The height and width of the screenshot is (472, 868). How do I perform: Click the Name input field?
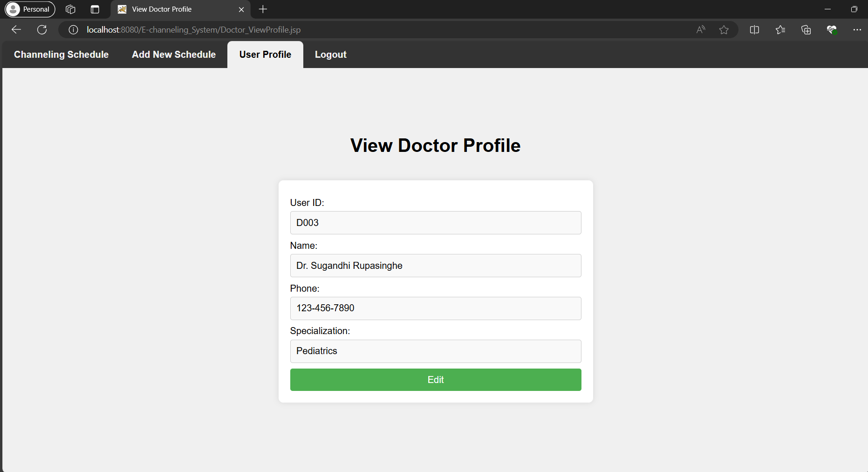pos(435,266)
